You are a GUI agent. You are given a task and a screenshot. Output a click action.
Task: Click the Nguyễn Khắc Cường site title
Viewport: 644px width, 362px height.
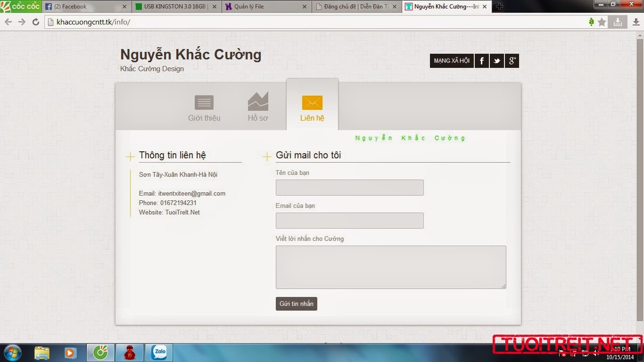tap(190, 54)
